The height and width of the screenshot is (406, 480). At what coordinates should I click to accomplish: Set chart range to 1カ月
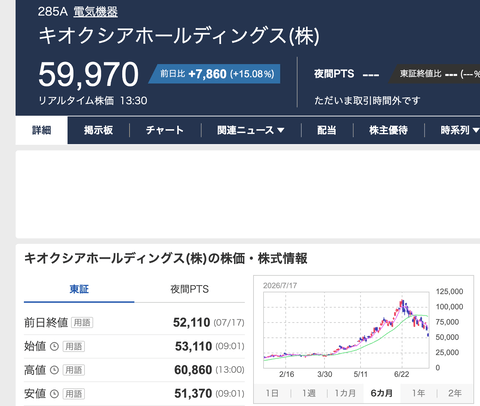click(x=345, y=393)
